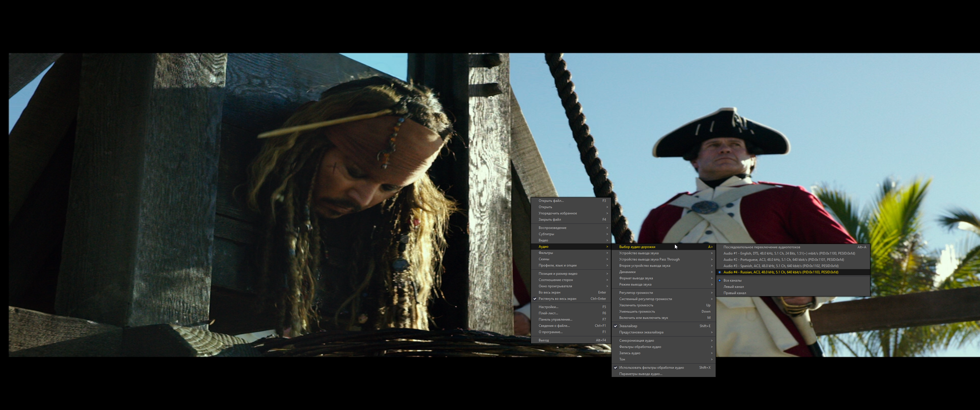Click 'Последовательное переключение аудиопотоков' entry

(x=761, y=247)
